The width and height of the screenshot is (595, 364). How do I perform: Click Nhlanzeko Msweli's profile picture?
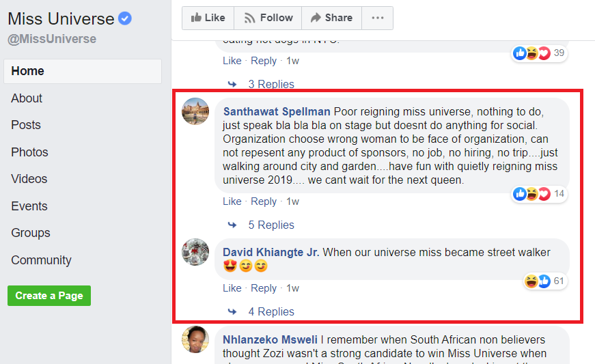tap(195, 339)
